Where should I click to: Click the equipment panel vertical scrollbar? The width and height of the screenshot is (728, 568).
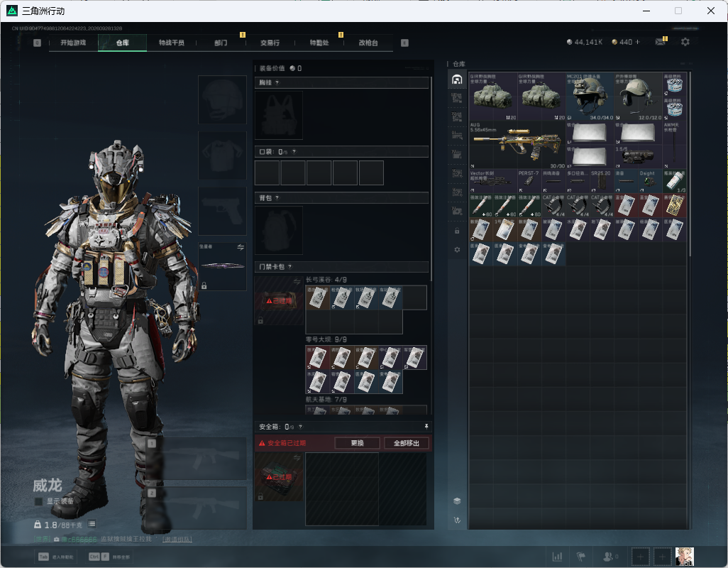click(431, 179)
